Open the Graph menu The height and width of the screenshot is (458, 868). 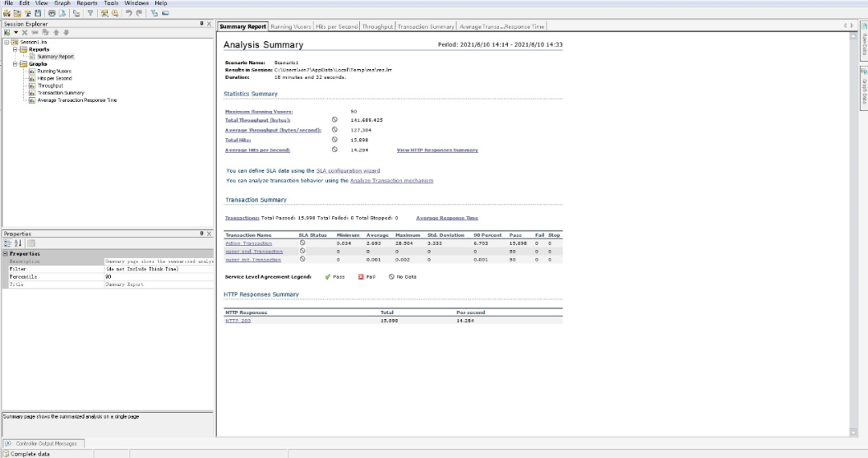point(62,3)
